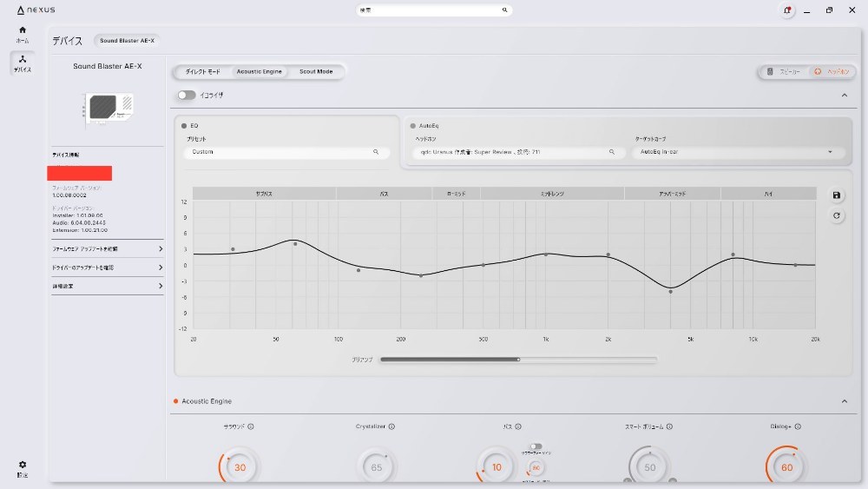Open the qdc Uranus headphone selector
The height and width of the screenshot is (489, 868).
519,152
